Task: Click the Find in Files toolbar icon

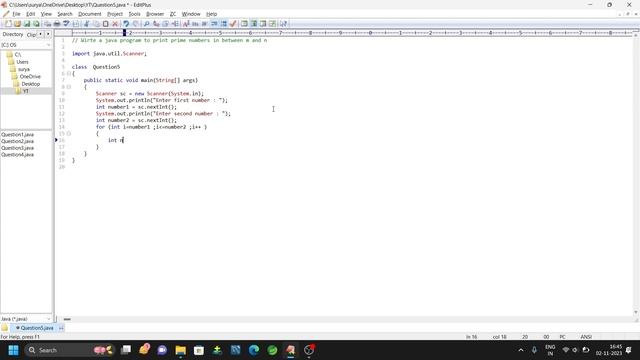Action: [165, 24]
